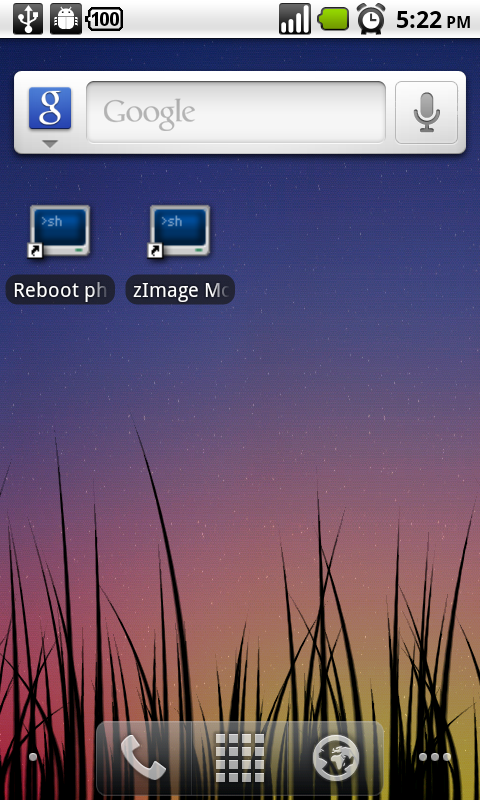
Task: Tap the Android debugging bug status icon
Action: 66,19
